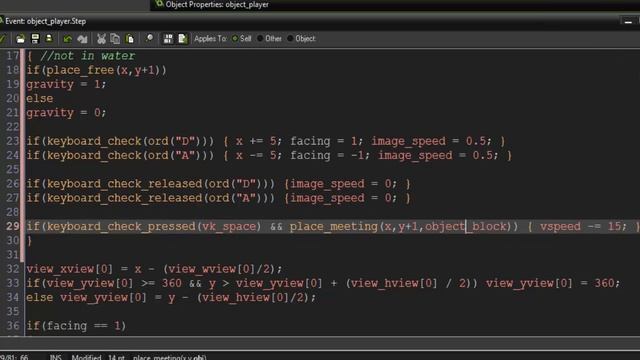The image size is (640, 360).
Task: Click keyboard_check_released on line 26
Action: 124,184
